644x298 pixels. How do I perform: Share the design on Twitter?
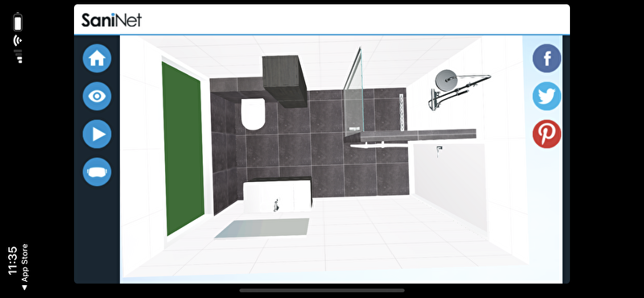tap(547, 96)
